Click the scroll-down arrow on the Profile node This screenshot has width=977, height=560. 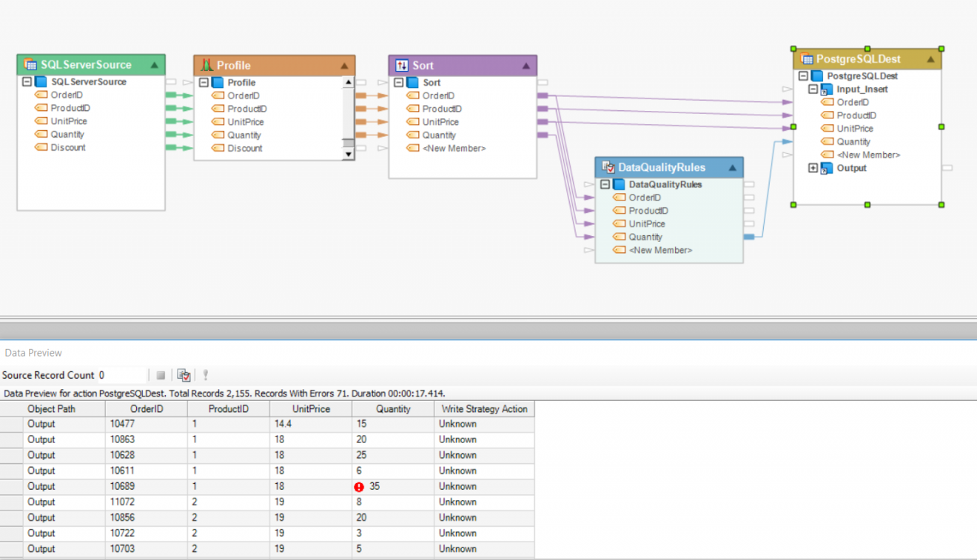point(349,155)
